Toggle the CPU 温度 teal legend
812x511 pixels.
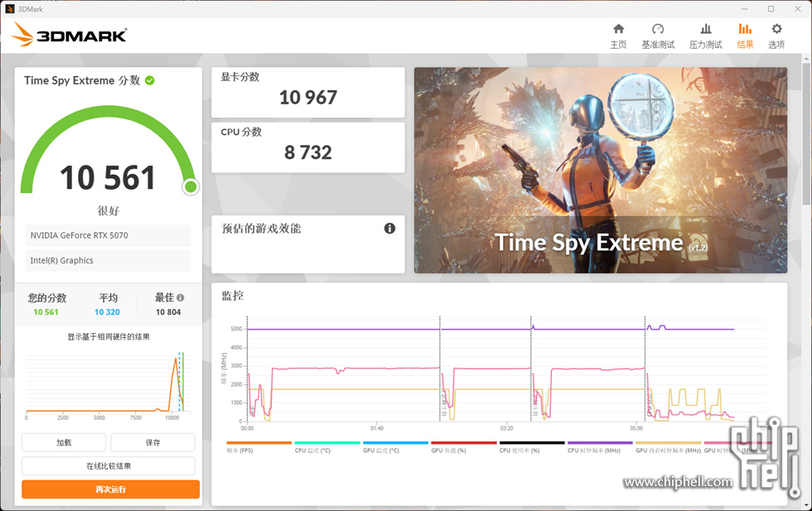pyautogui.click(x=327, y=446)
